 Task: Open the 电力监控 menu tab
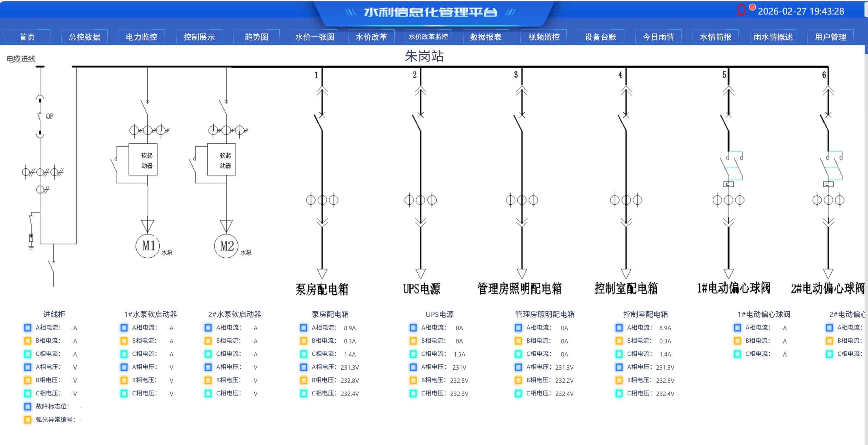click(x=141, y=37)
